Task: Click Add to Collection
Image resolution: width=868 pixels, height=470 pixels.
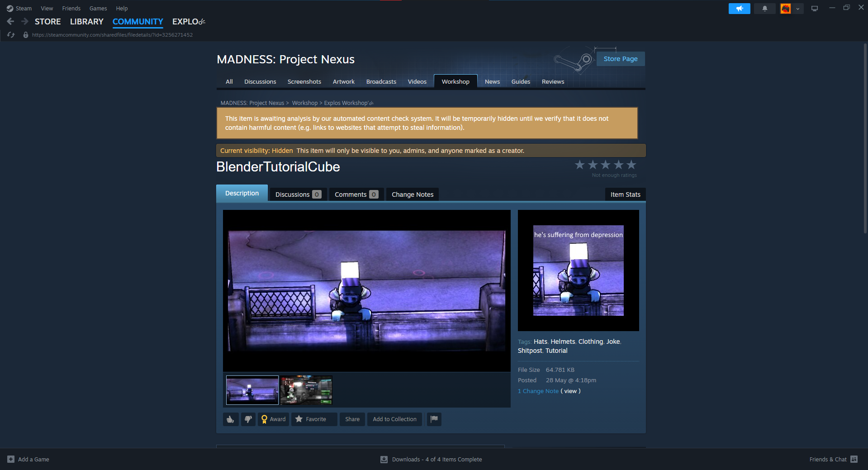Action: point(395,419)
